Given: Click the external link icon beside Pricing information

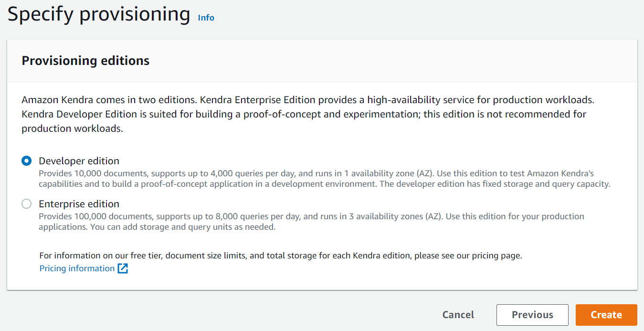Looking at the screenshot, I should point(123,268).
